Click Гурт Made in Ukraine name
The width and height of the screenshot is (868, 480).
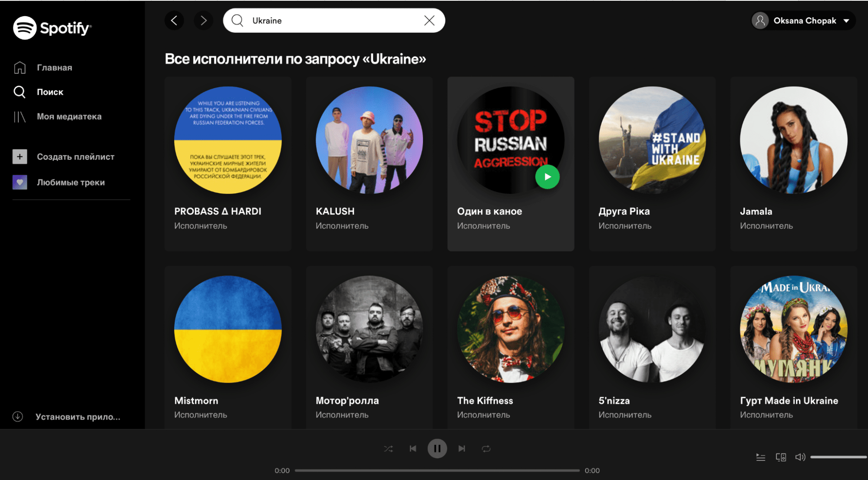(x=789, y=401)
